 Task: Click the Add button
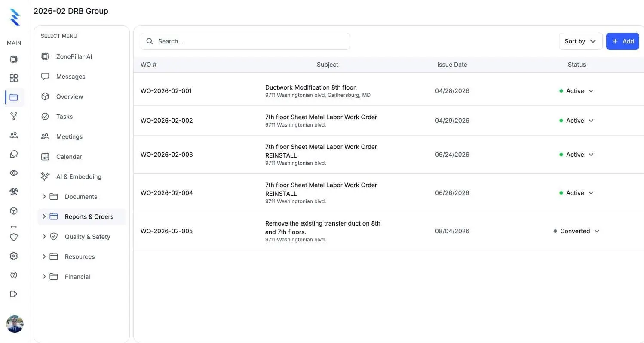tap(623, 41)
